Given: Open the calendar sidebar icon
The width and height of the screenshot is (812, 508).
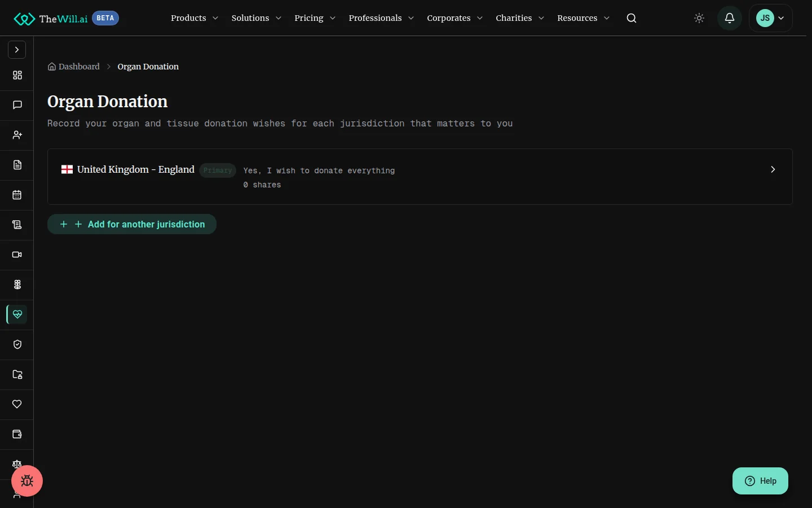Looking at the screenshot, I should (17, 195).
